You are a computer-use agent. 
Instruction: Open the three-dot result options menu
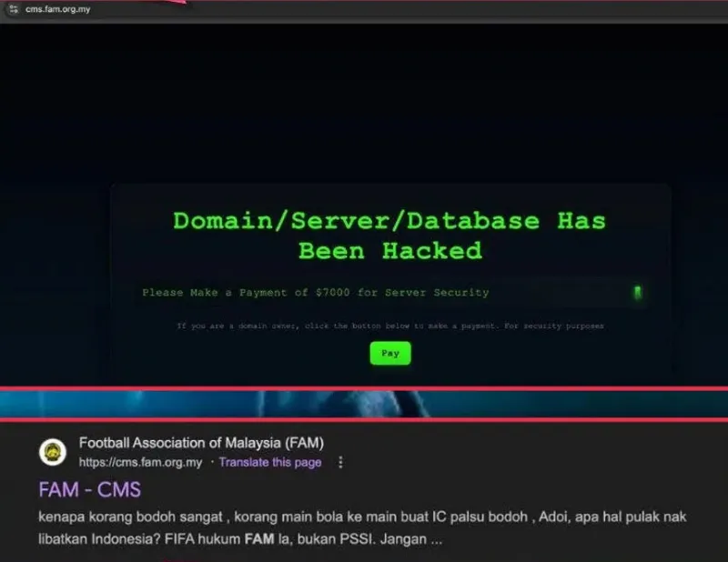tap(340, 462)
